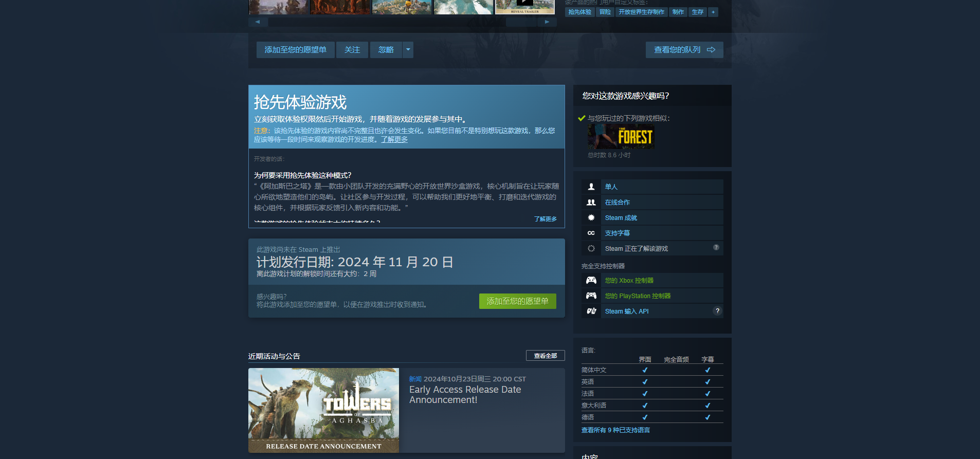Select the 冒险 tag
The height and width of the screenshot is (459, 980).
[x=605, y=12]
